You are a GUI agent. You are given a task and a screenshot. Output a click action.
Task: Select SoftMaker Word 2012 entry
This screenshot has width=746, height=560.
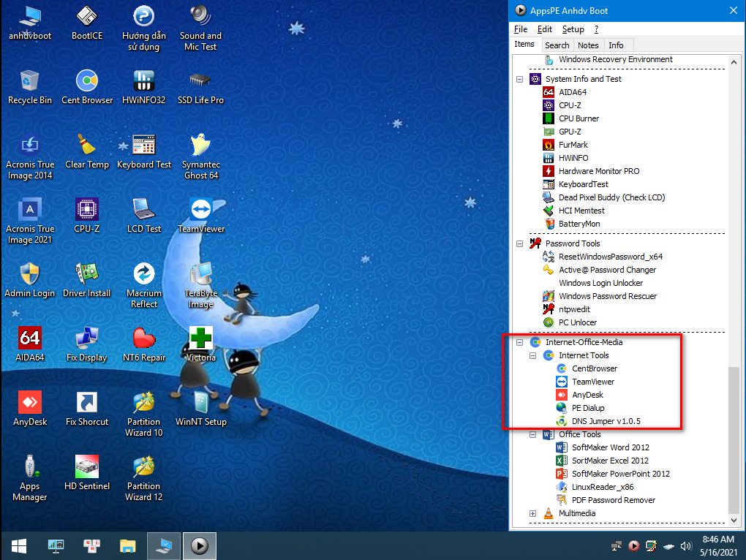[x=610, y=447]
